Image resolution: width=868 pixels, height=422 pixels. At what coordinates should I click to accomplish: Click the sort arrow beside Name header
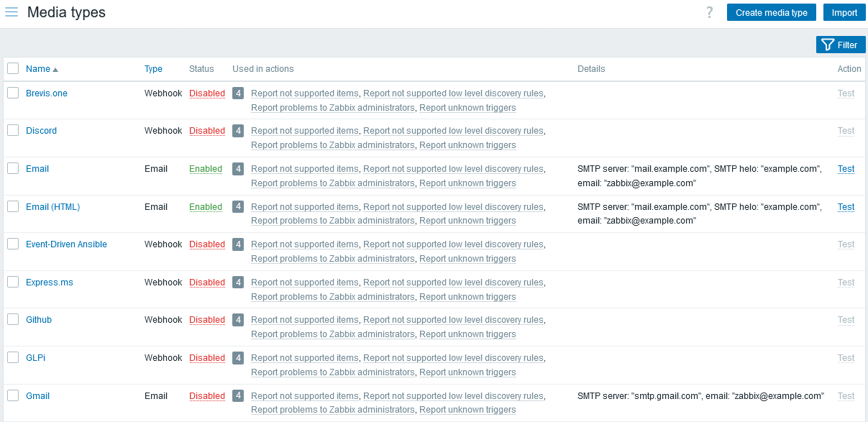tap(55, 70)
